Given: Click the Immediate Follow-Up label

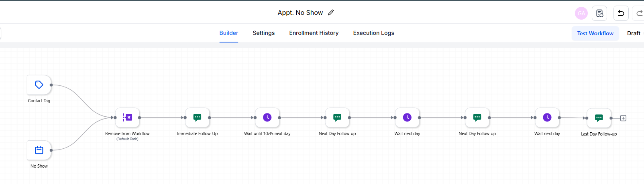Looking at the screenshot, I should click(x=197, y=133).
